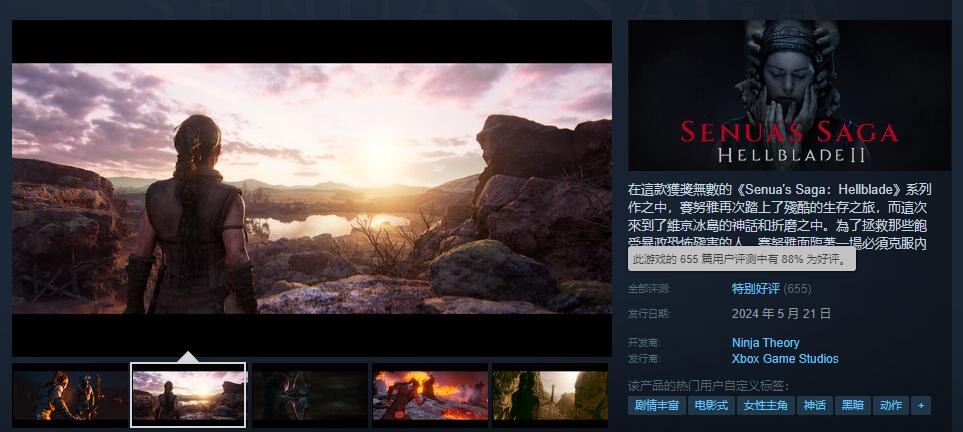Open the 特别好评 review summary link
This screenshot has height=432, width=963.
point(755,289)
